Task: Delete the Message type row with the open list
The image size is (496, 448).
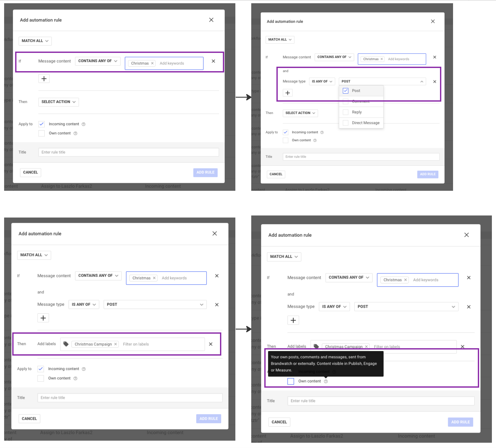Action: coord(435,81)
